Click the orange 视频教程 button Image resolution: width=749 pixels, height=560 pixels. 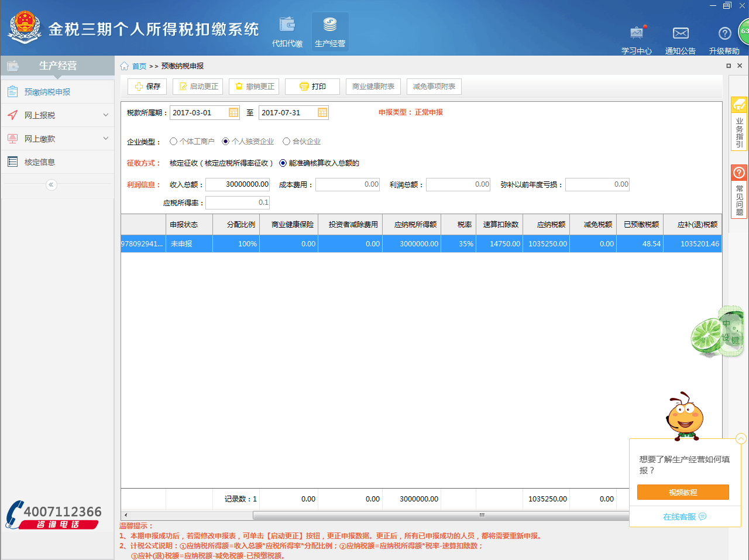[683, 492]
